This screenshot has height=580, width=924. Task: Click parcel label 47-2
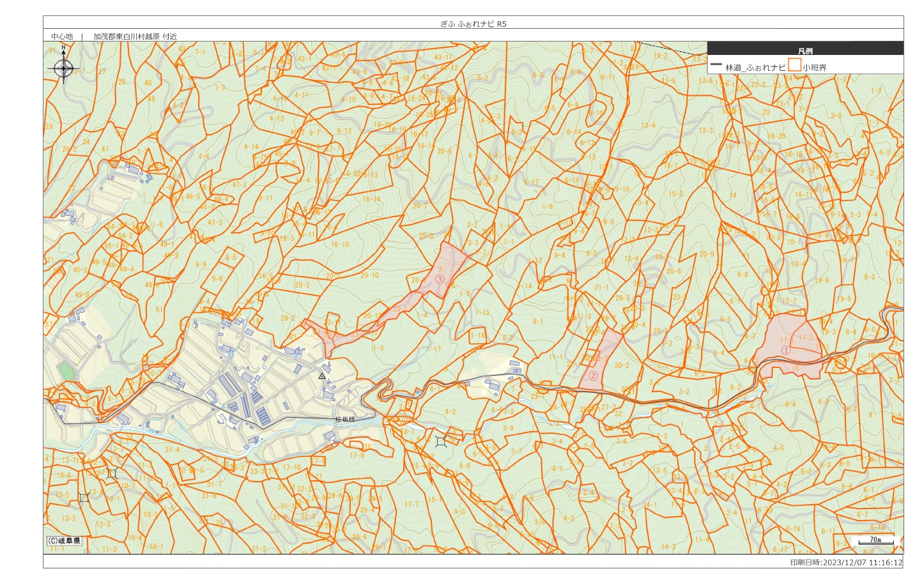coord(239,184)
